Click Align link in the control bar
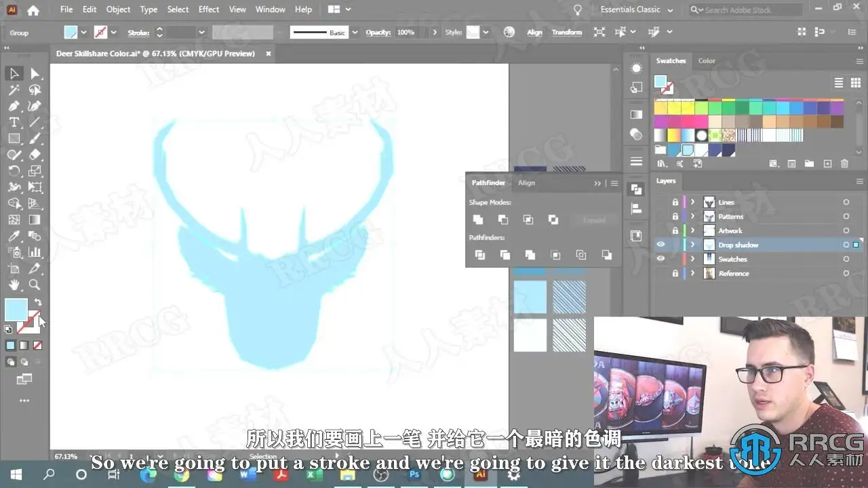Screen dimensions: 868x488 pos(534,33)
